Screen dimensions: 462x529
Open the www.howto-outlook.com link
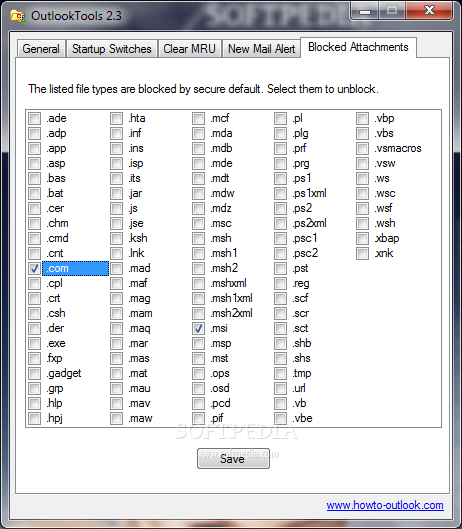click(385, 505)
